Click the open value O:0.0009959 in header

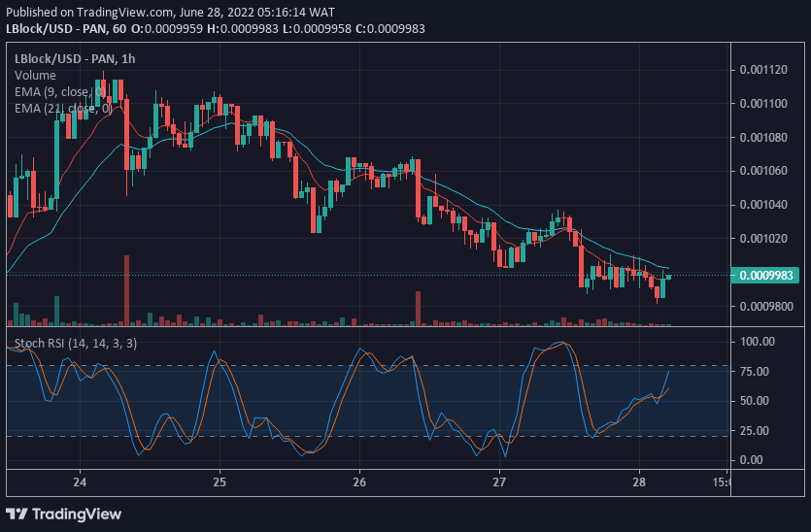point(166,28)
